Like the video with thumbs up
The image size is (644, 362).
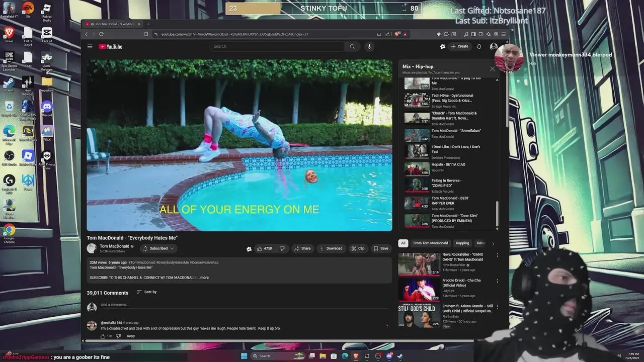264,248
